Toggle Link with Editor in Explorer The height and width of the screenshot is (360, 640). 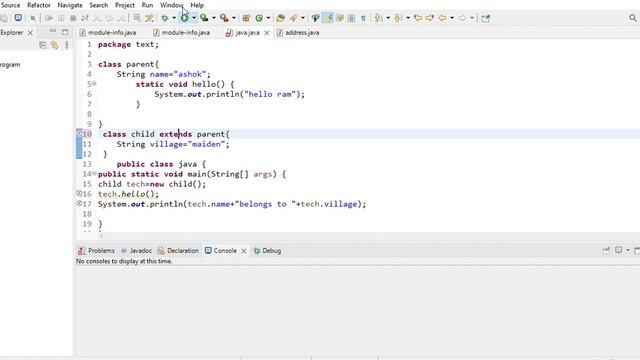(54, 45)
